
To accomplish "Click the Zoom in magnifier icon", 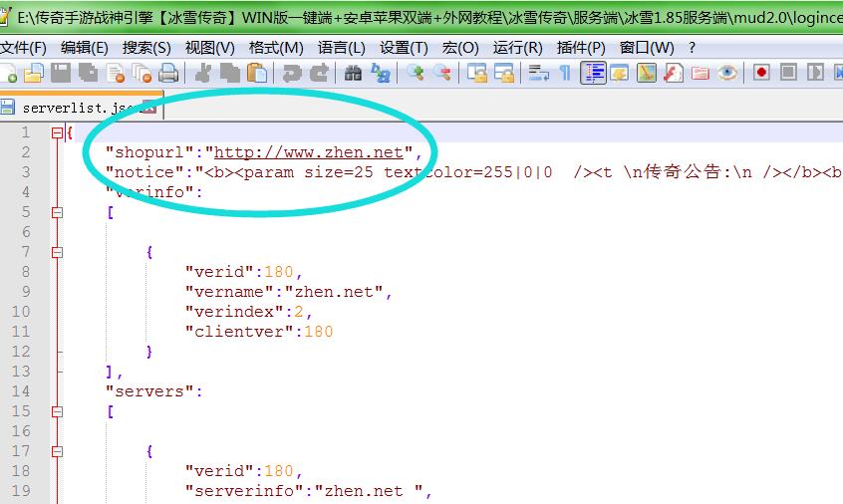I will coord(415,73).
